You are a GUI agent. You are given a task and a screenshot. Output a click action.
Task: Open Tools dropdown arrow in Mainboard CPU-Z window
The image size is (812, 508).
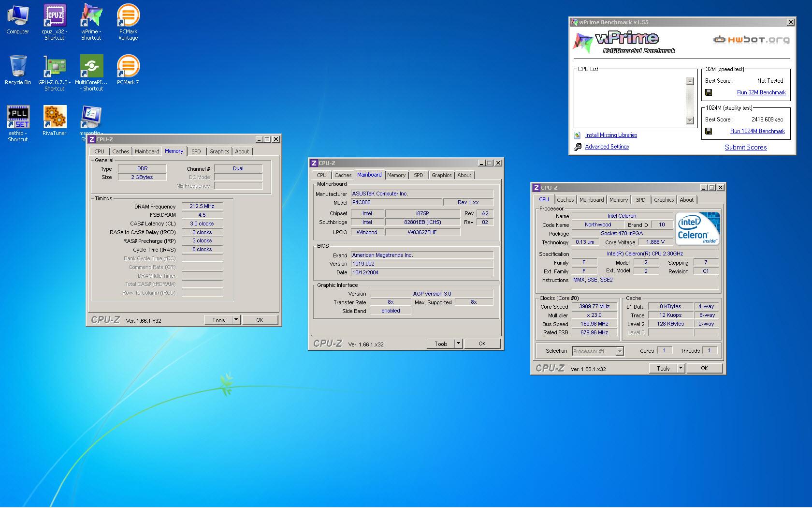pyautogui.click(x=459, y=344)
